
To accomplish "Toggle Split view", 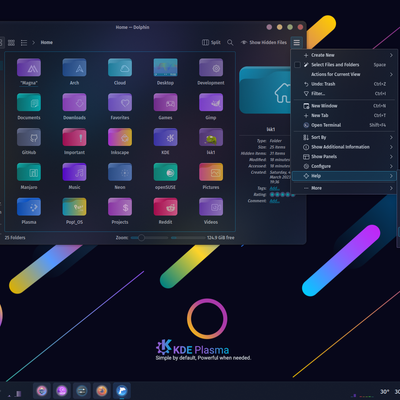I will tap(211, 42).
